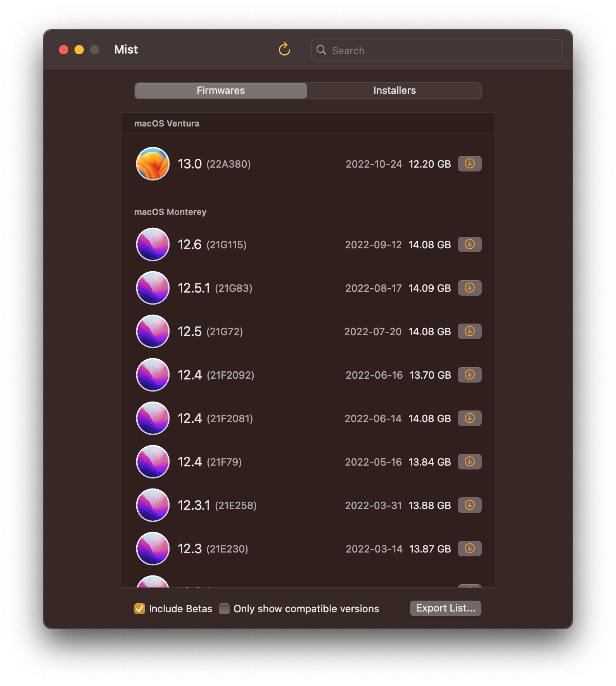Click the Monterey icon for 12.4 (21F79)
The width and height of the screenshot is (616, 686).
coord(153,462)
